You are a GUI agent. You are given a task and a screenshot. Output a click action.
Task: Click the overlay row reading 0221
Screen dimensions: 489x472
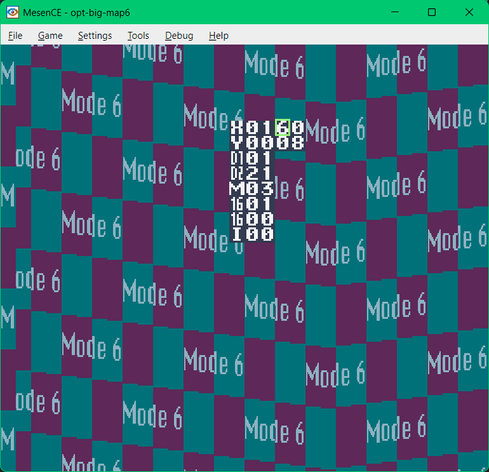[x=252, y=173]
